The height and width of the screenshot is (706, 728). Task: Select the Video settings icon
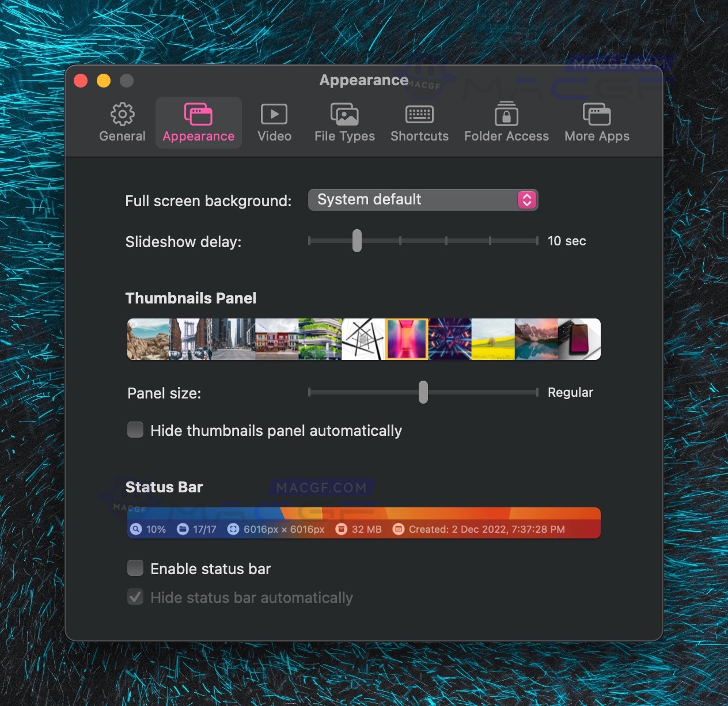click(x=274, y=114)
